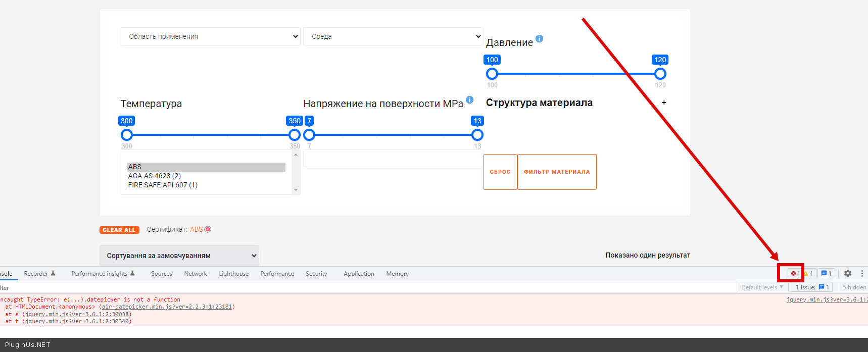Select FIRE SAFE API 607 (1) option

click(163, 185)
